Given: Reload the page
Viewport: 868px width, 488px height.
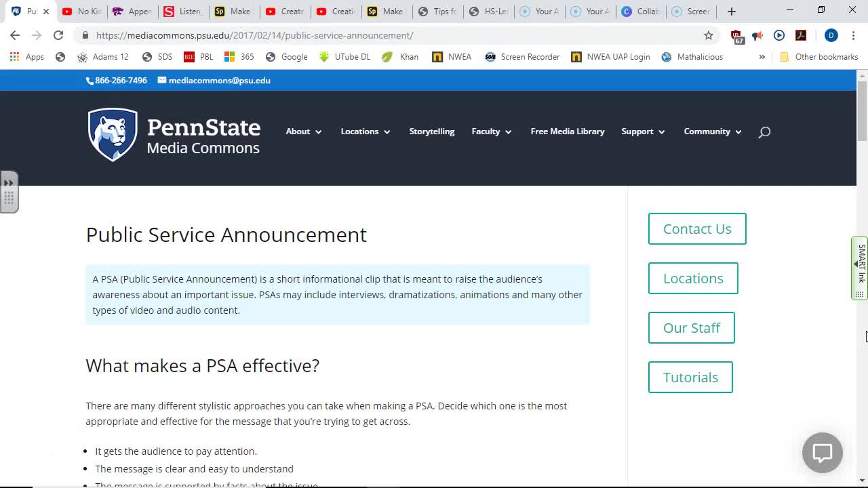Looking at the screenshot, I should click(x=58, y=35).
